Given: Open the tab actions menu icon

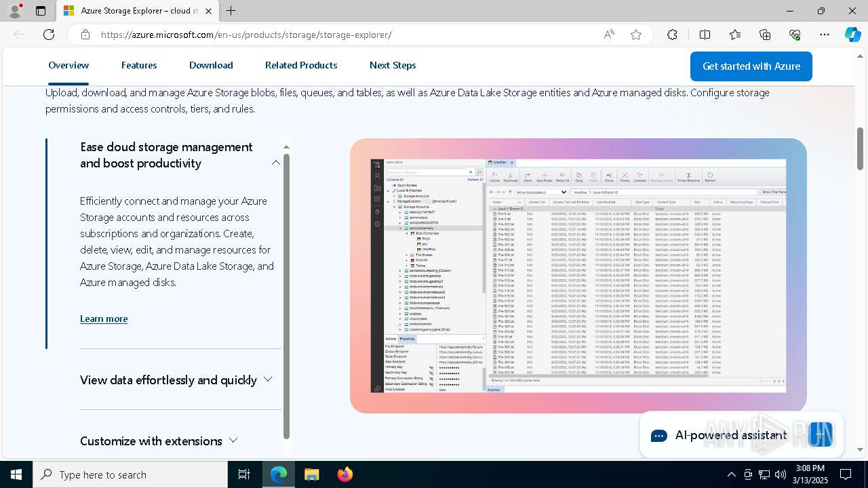Looking at the screenshot, I should tap(41, 11).
